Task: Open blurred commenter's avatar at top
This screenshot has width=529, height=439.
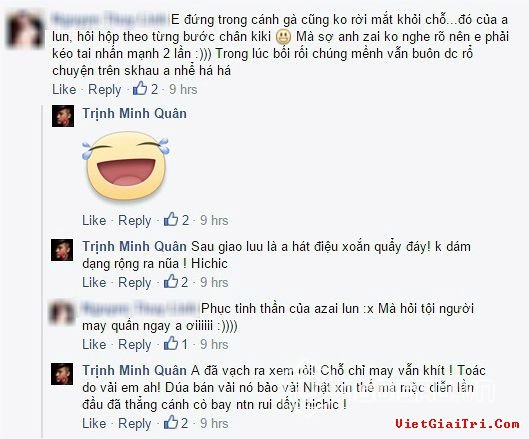Action: coord(25,30)
